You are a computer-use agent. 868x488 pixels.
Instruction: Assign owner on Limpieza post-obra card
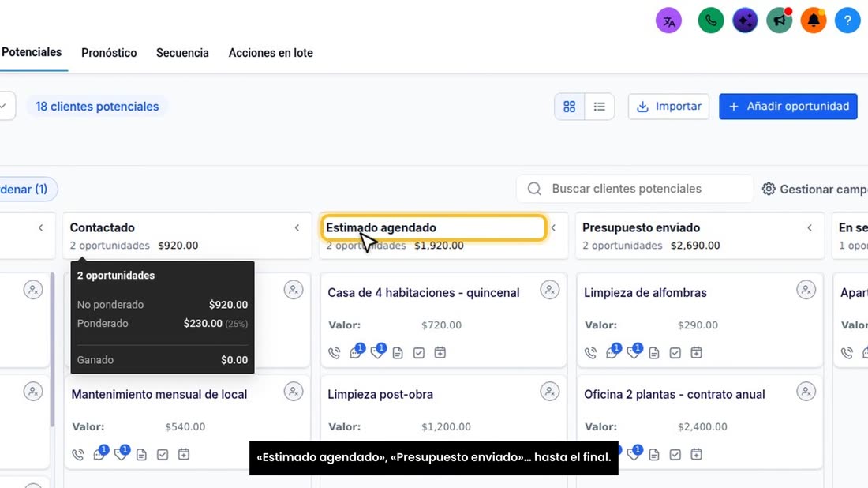pyautogui.click(x=550, y=392)
